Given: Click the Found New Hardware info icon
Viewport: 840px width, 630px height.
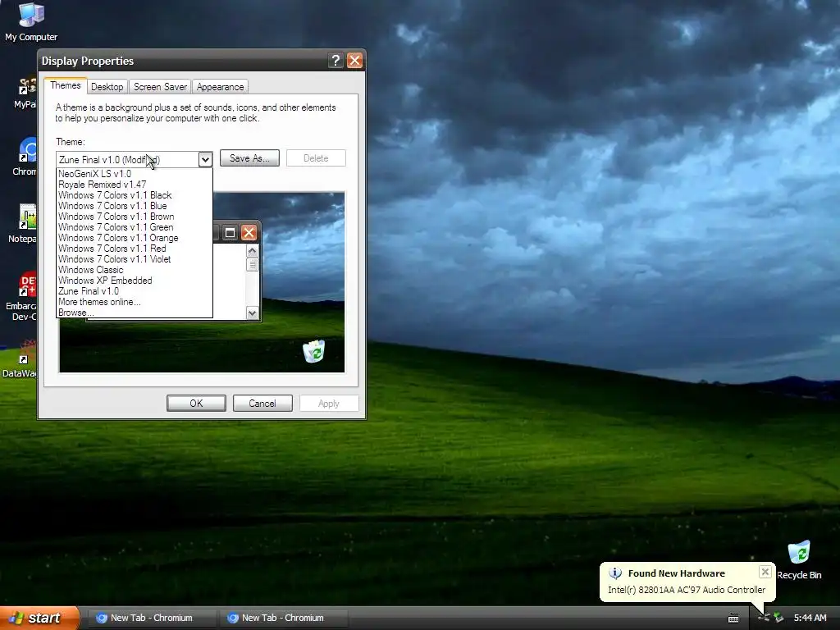Looking at the screenshot, I should click(x=615, y=573).
